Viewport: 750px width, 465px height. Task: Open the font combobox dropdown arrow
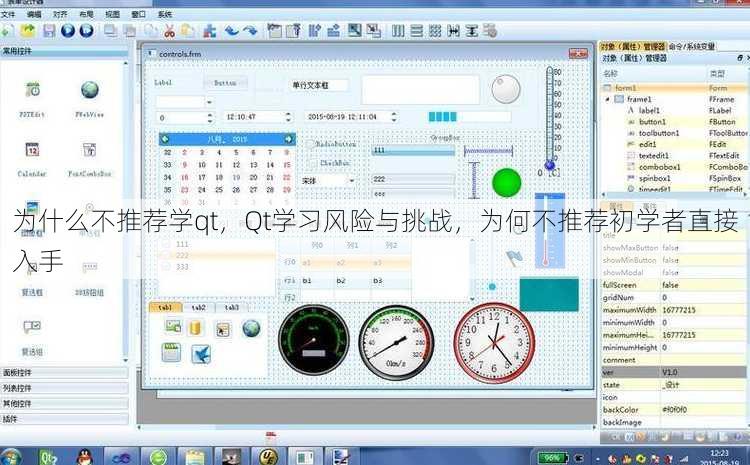coord(352,181)
